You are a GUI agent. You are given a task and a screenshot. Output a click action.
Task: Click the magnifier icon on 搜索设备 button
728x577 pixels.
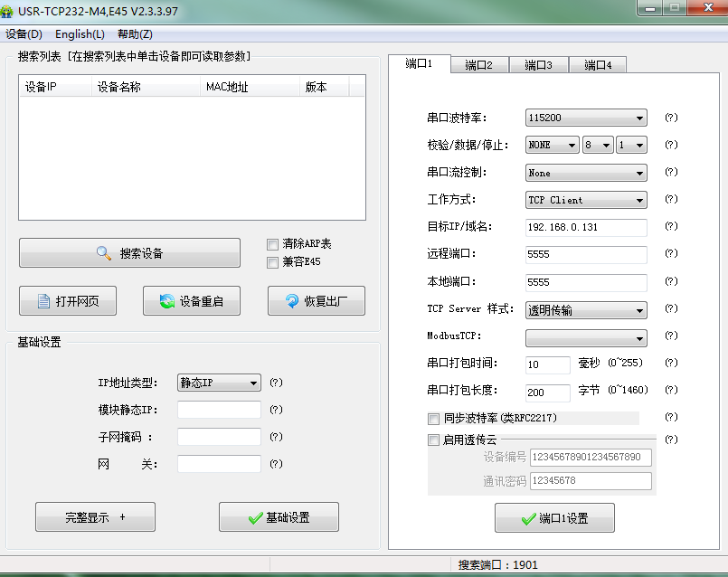coord(104,253)
